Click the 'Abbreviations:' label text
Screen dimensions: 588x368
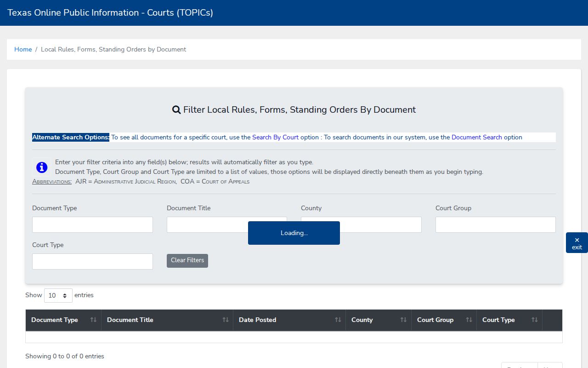[52, 182]
